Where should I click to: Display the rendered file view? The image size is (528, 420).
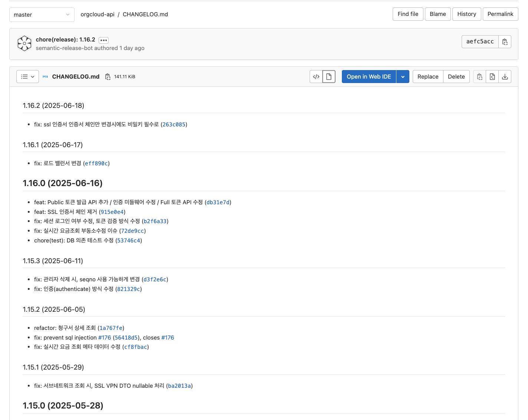[329, 77]
